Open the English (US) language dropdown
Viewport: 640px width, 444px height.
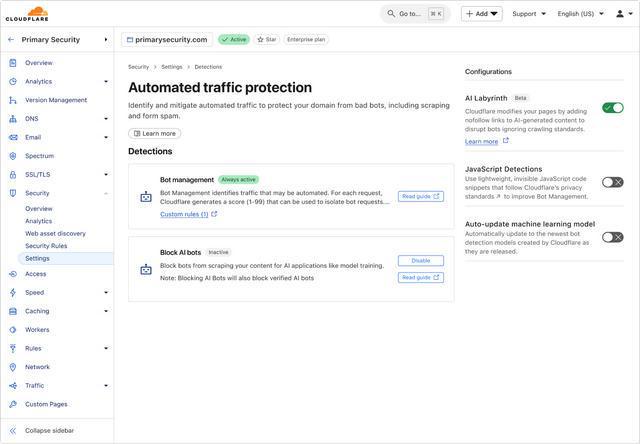tap(580, 13)
